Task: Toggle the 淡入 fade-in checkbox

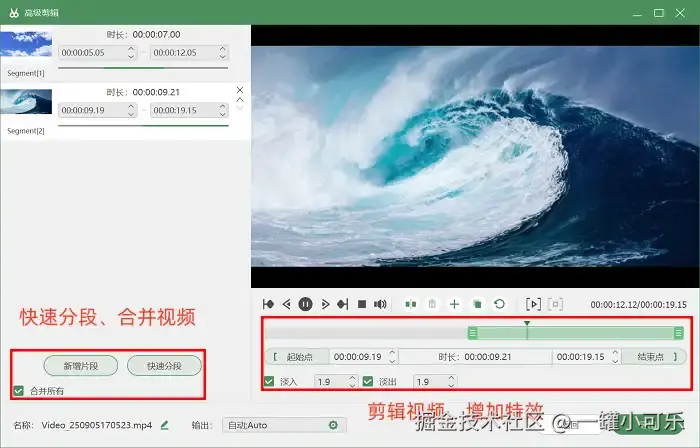Action: click(269, 382)
